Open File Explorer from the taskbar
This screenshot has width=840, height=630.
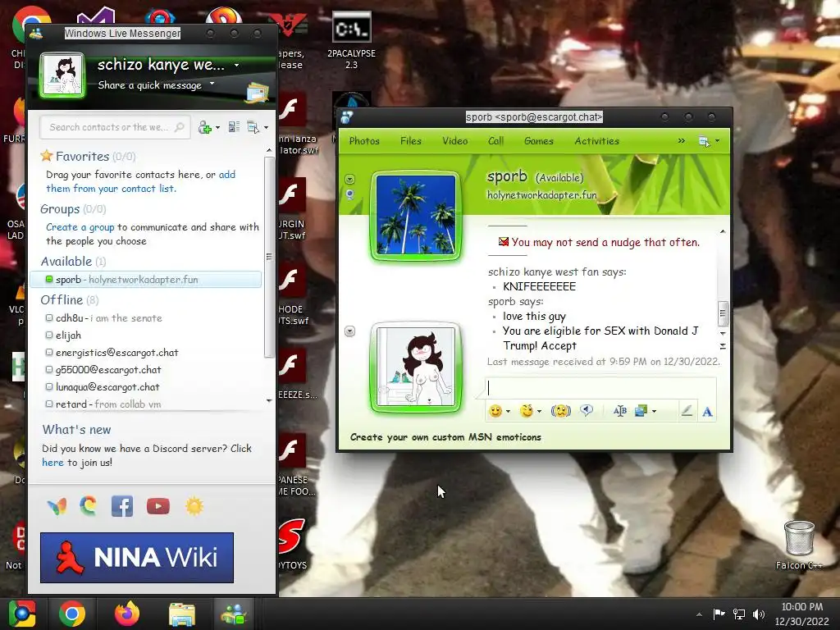(181, 614)
